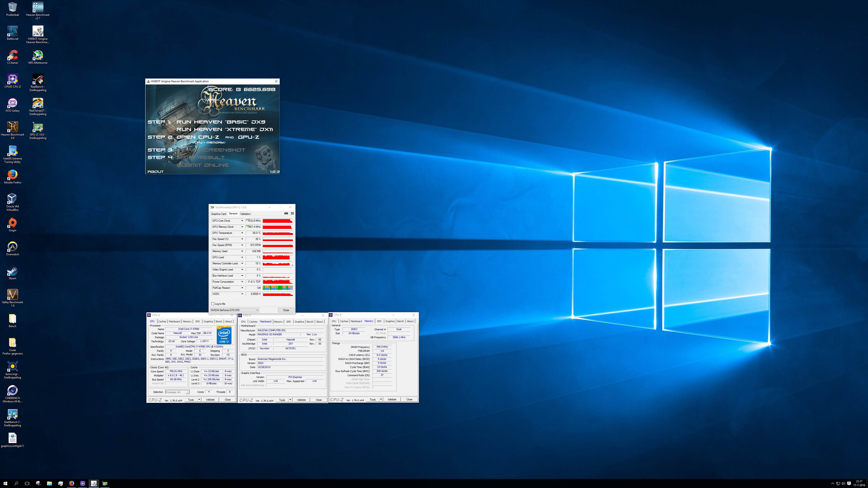
Task: Click Validate in CPU tab CPU-Z window
Action: 210,400
